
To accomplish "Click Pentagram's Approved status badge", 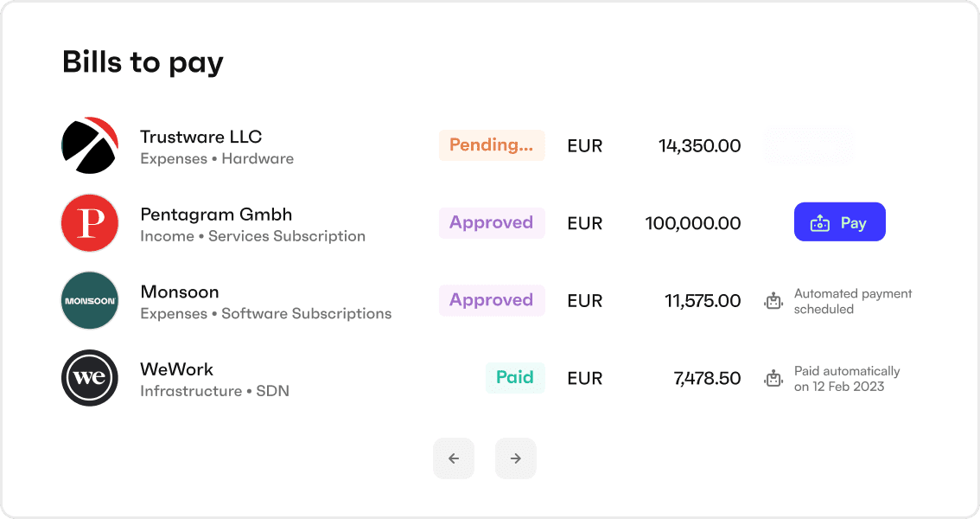I will [x=491, y=222].
